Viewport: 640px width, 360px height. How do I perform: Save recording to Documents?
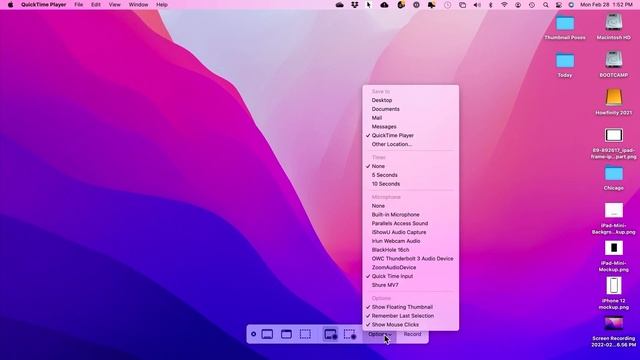[411, 109]
